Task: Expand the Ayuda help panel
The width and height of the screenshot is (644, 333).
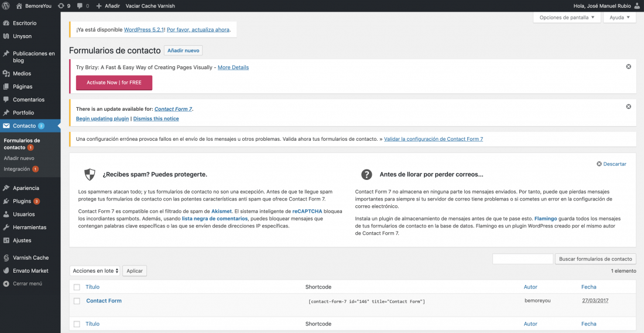Action: click(x=620, y=18)
